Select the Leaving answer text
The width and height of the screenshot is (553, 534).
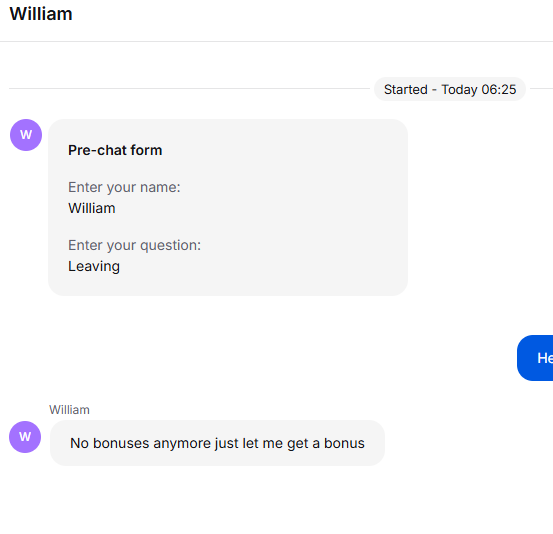(94, 266)
